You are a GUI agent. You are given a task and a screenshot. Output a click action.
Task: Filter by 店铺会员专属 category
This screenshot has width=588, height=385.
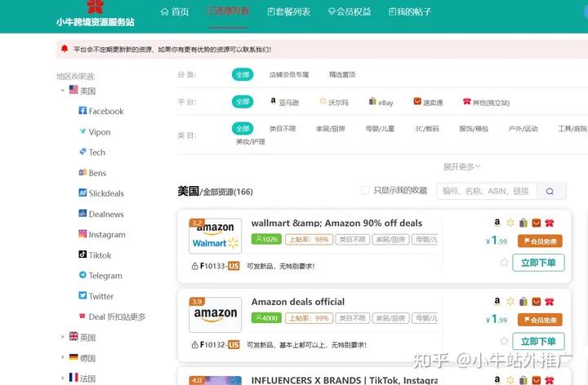(289, 74)
